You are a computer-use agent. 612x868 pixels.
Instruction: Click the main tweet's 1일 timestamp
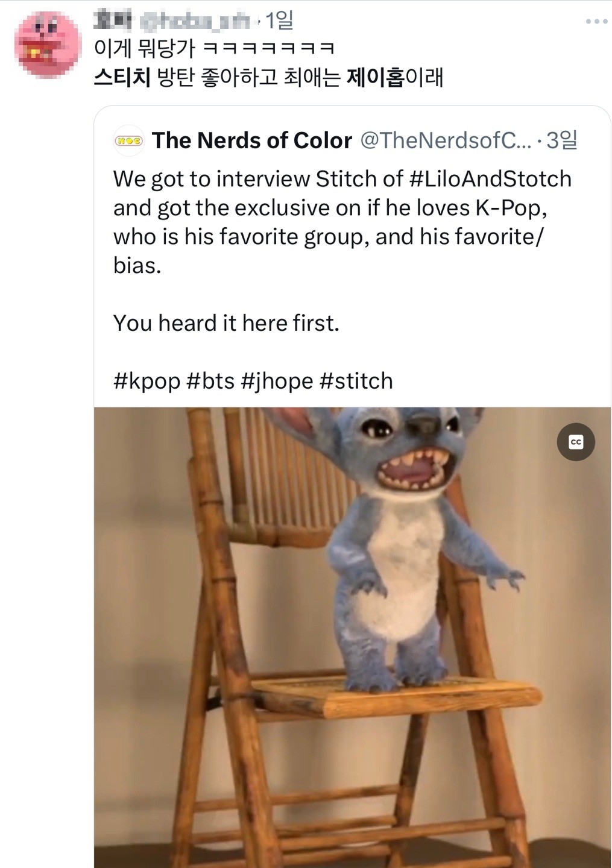pos(279,22)
